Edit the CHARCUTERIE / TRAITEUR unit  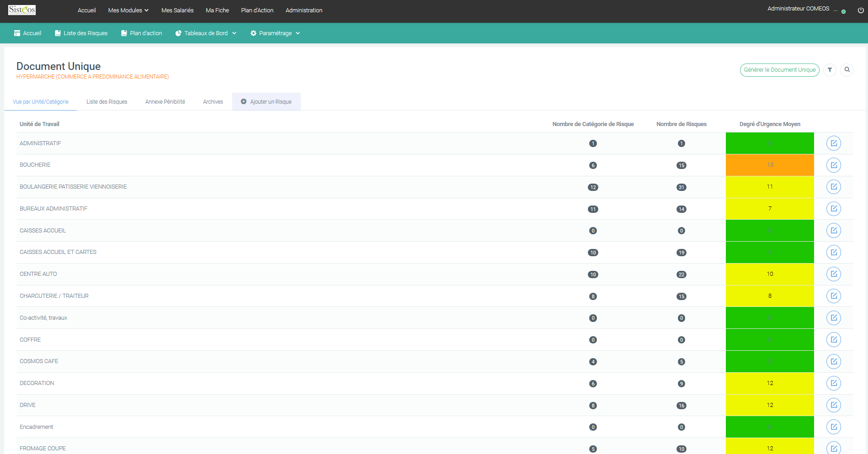(834, 296)
